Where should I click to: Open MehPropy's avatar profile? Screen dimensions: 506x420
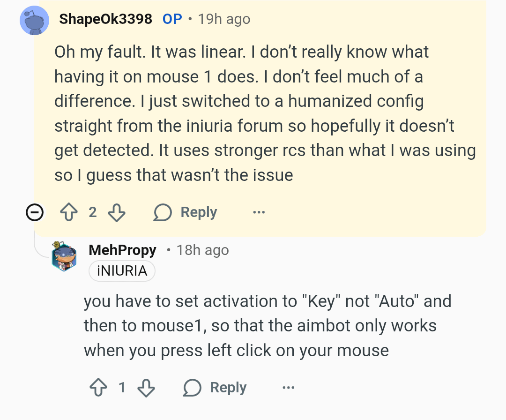pos(64,257)
